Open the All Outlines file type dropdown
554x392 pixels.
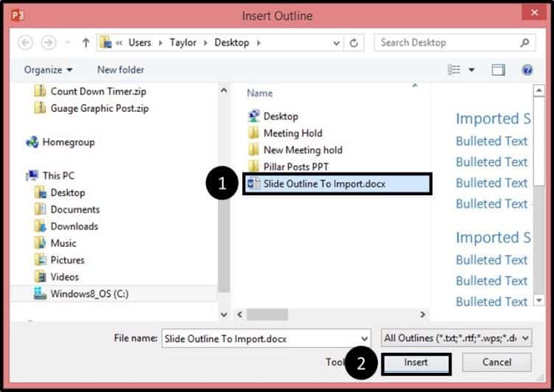(456, 338)
